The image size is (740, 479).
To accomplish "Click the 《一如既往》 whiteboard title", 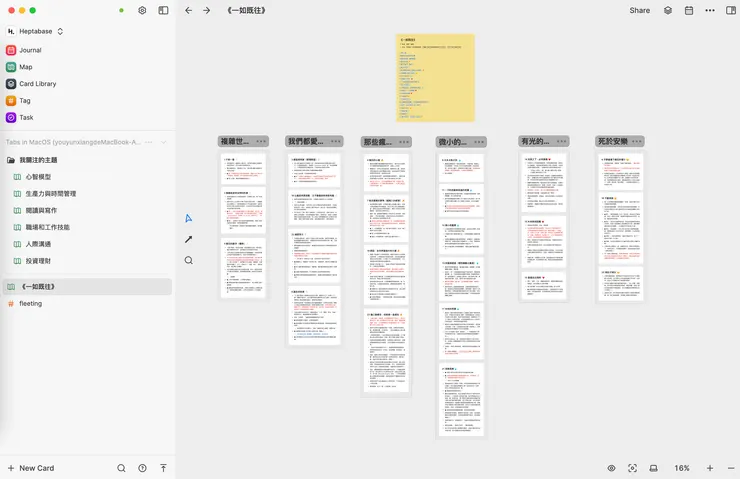I will click(246, 10).
